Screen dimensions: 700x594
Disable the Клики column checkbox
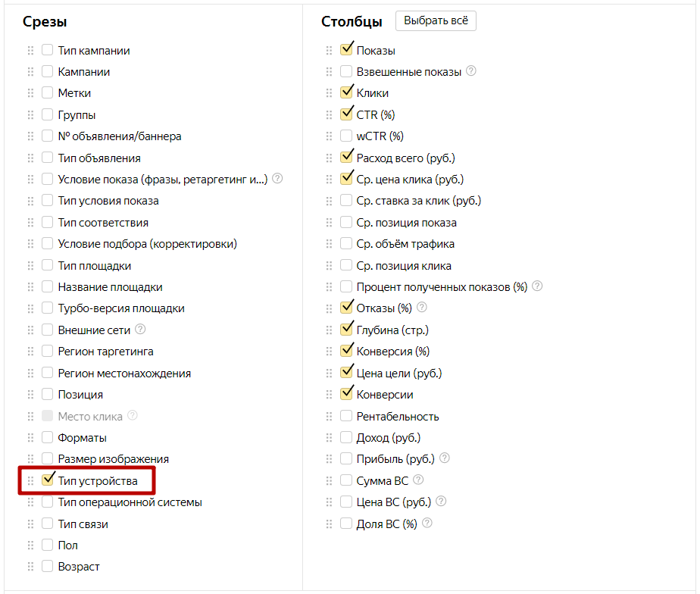[346, 93]
